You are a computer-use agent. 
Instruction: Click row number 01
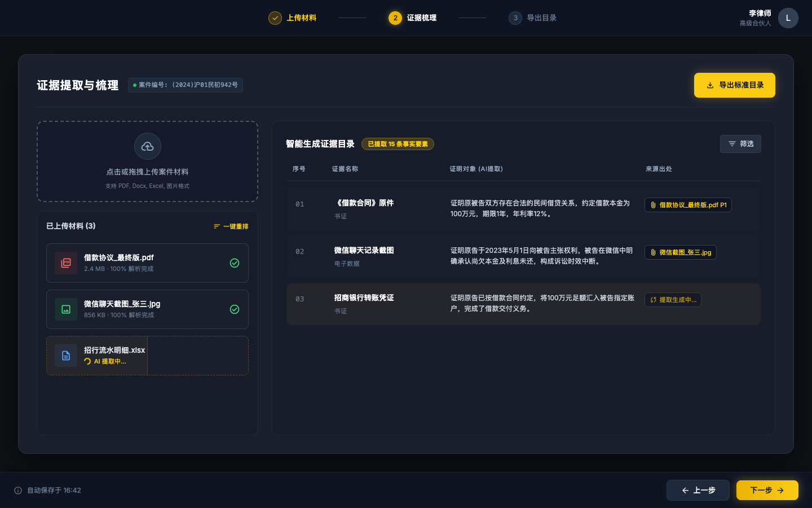[x=300, y=204]
